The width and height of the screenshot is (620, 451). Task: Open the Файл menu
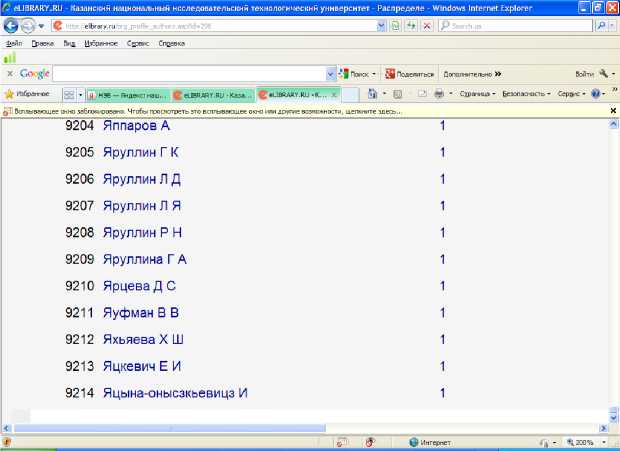(x=14, y=44)
